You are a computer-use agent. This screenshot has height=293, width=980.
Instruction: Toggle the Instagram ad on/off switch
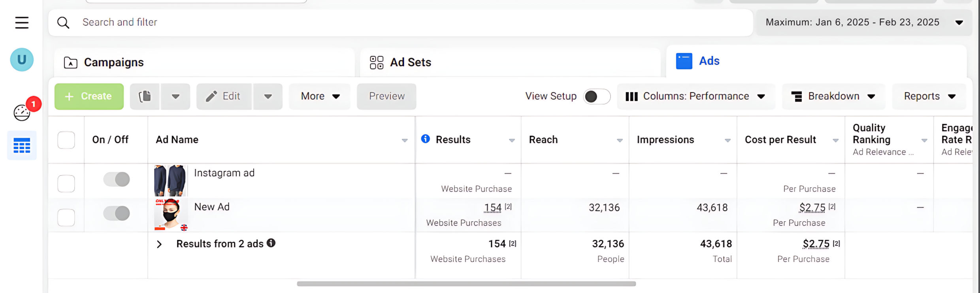(x=117, y=179)
